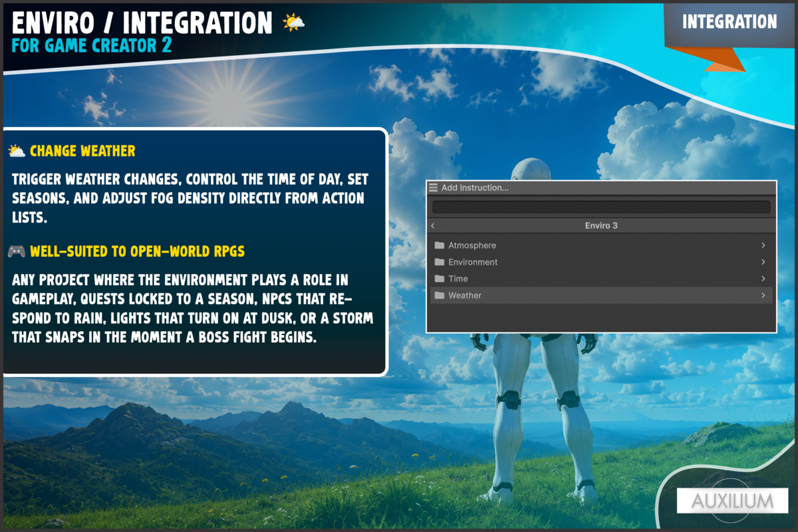Click the Add Instruction... title text
798x532 pixels.
coord(475,188)
